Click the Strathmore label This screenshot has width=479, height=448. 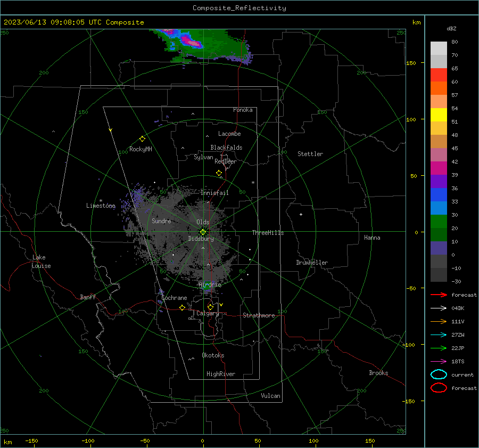(259, 315)
